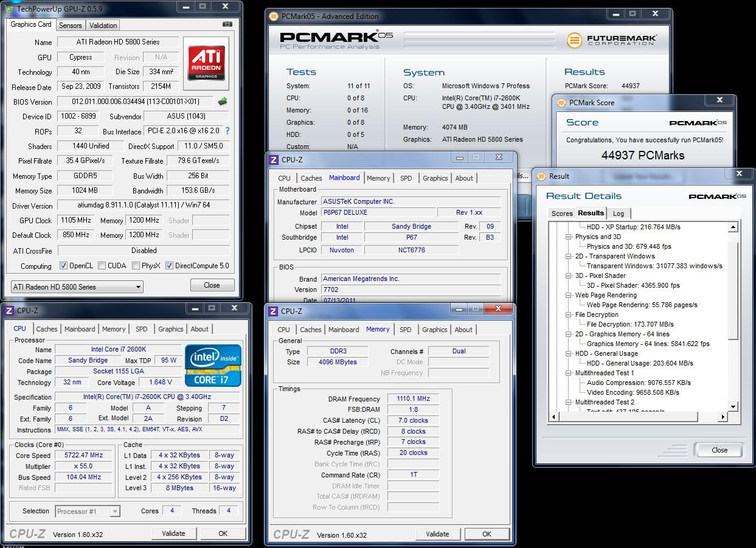Screen dimensions: 756x548
Task: Toggle the OpenCL checkbox
Action: pos(63,266)
